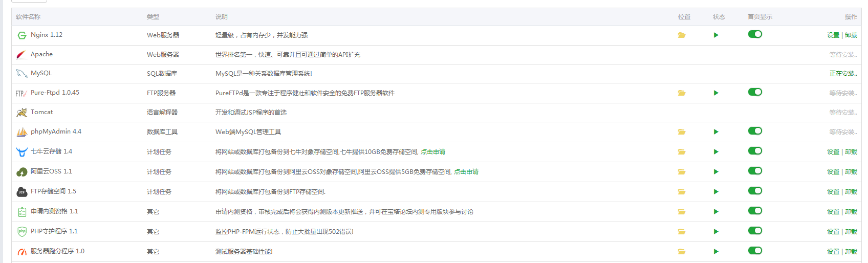
Task: Open the PHP守护程序 location folder
Action: click(682, 232)
